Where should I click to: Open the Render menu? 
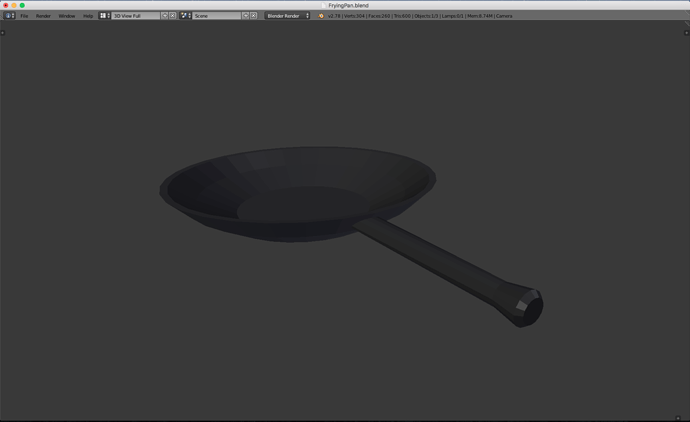43,16
